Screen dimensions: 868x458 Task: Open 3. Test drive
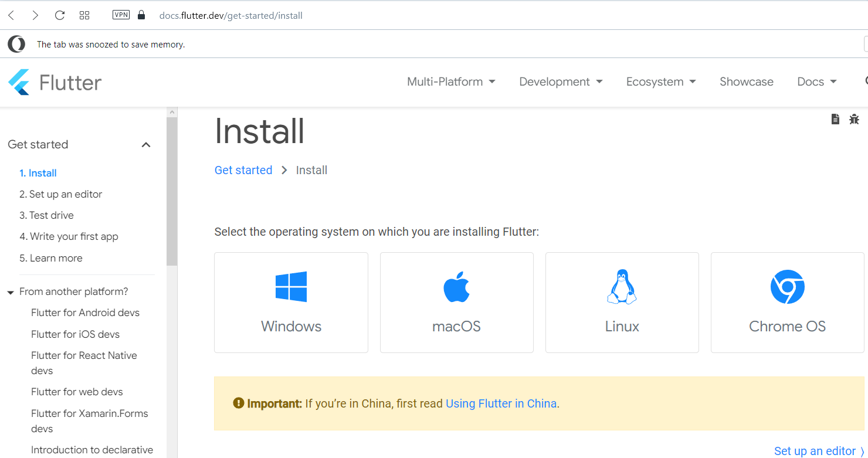coord(46,215)
